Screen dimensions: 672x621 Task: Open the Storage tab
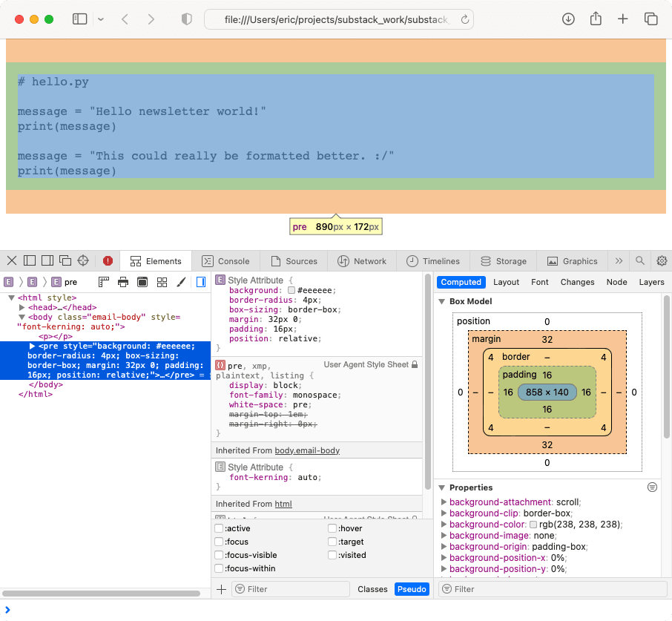coord(503,261)
